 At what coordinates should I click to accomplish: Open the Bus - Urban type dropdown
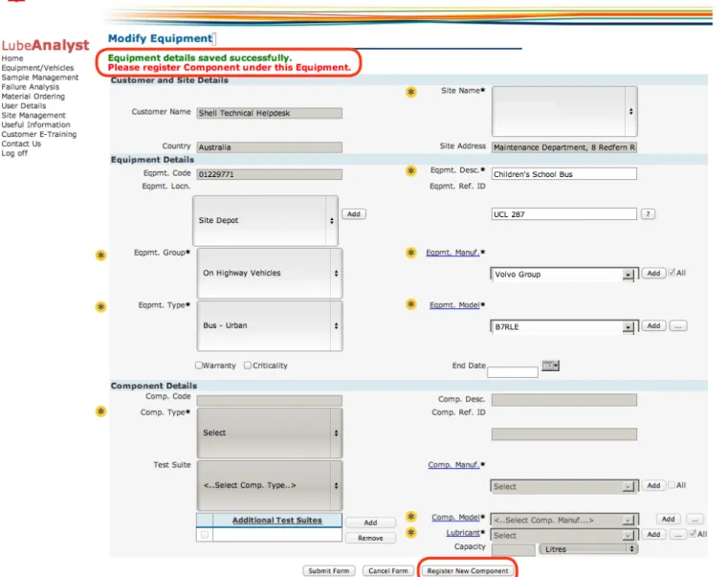[270, 325]
